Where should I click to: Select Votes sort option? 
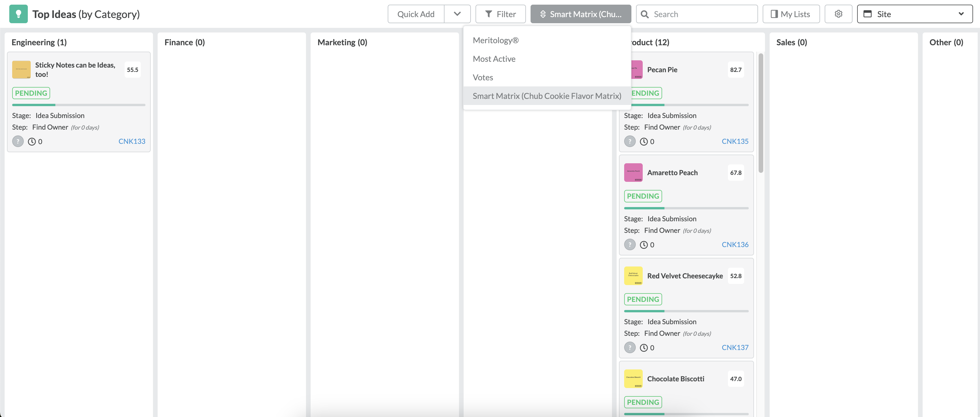547,77
